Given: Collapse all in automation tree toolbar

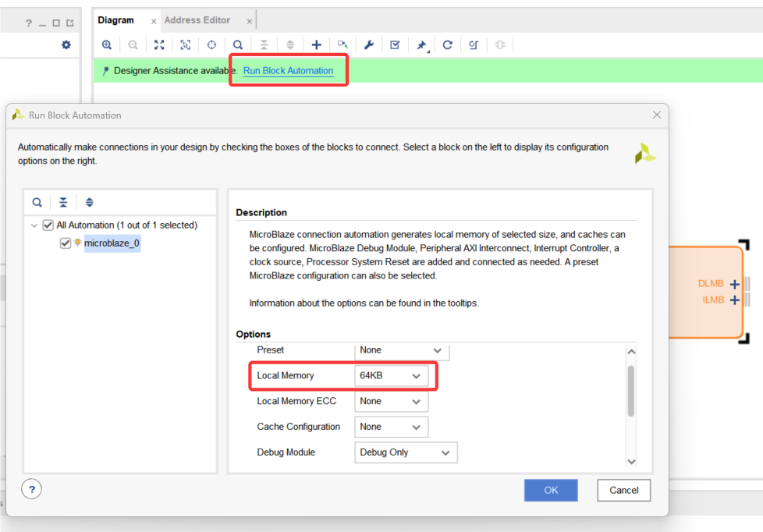Looking at the screenshot, I should 63,202.
